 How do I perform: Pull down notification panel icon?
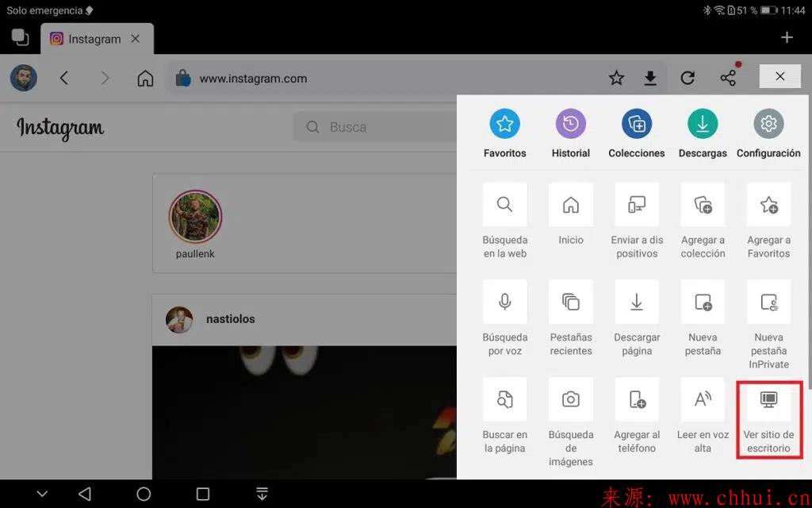coord(262,494)
